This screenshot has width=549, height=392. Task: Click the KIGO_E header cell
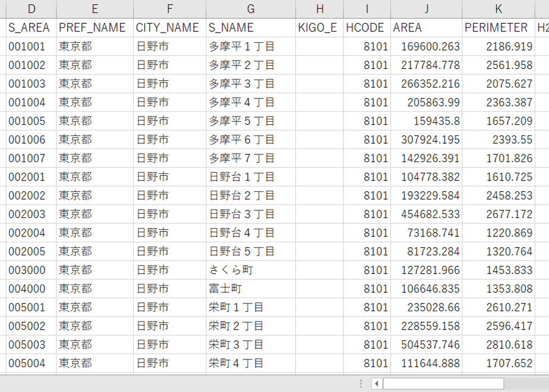(320, 28)
